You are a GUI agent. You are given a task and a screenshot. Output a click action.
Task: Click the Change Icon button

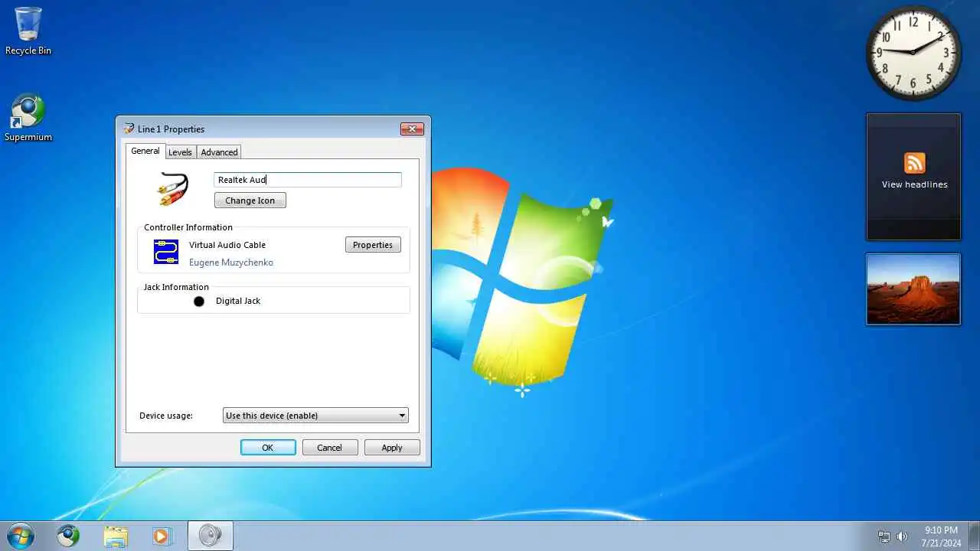(x=250, y=201)
